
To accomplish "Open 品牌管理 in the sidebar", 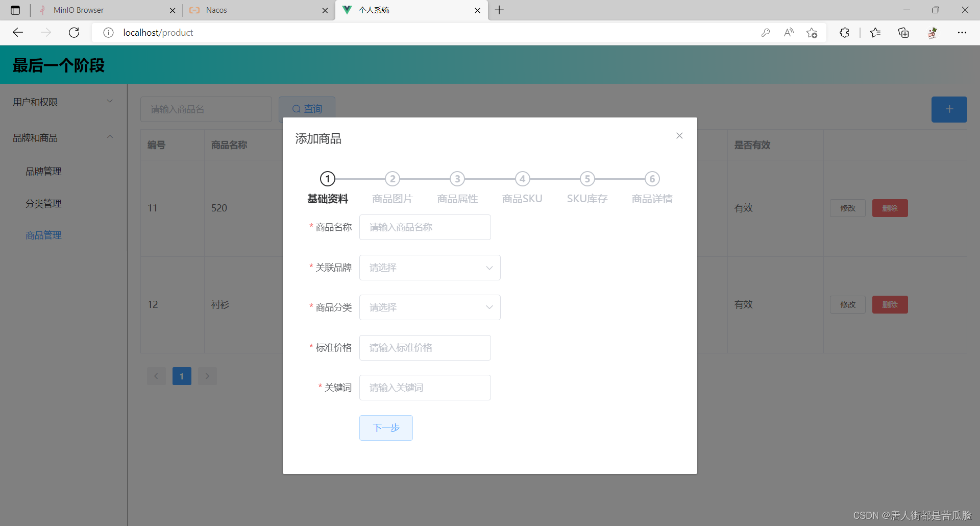I will (43, 172).
